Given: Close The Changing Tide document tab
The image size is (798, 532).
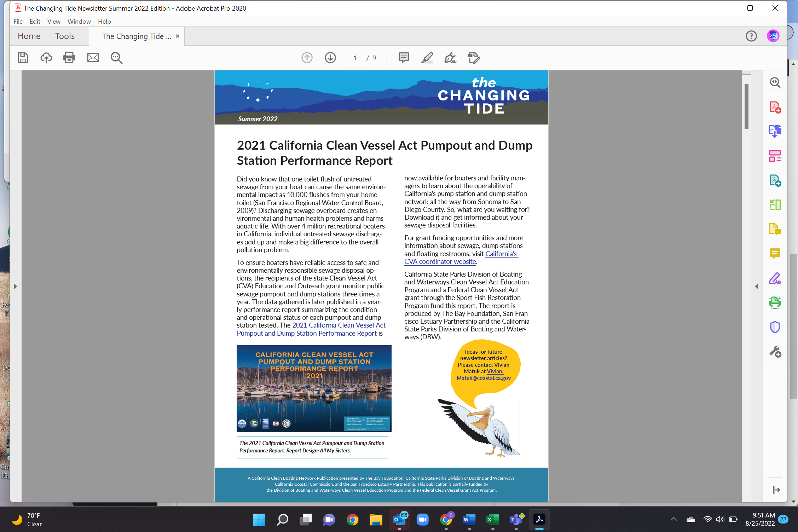Looking at the screenshot, I should pyautogui.click(x=178, y=36).
